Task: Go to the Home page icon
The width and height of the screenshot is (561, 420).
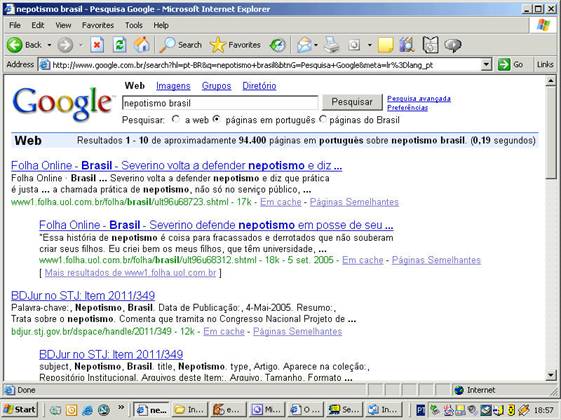Action: coord(142,45)
